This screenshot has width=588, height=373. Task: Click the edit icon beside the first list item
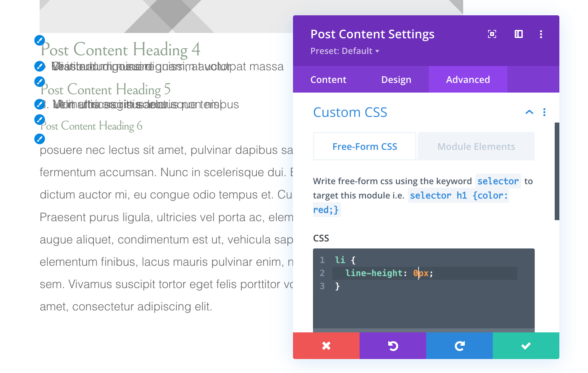point(40,66)
